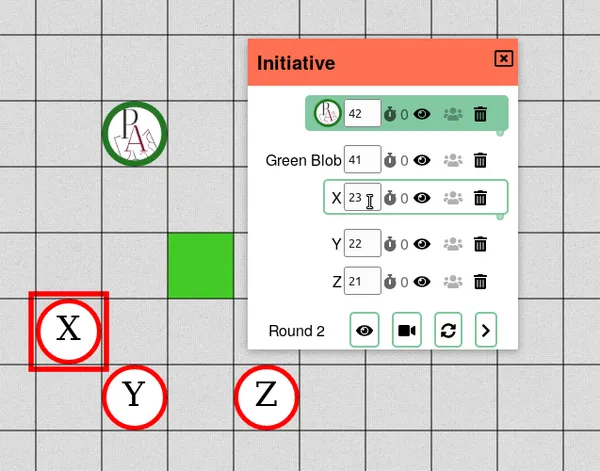This screenshot has height=471, width=600.
Task: Click the Green Blob name label
Action: [x=303, y=160]
